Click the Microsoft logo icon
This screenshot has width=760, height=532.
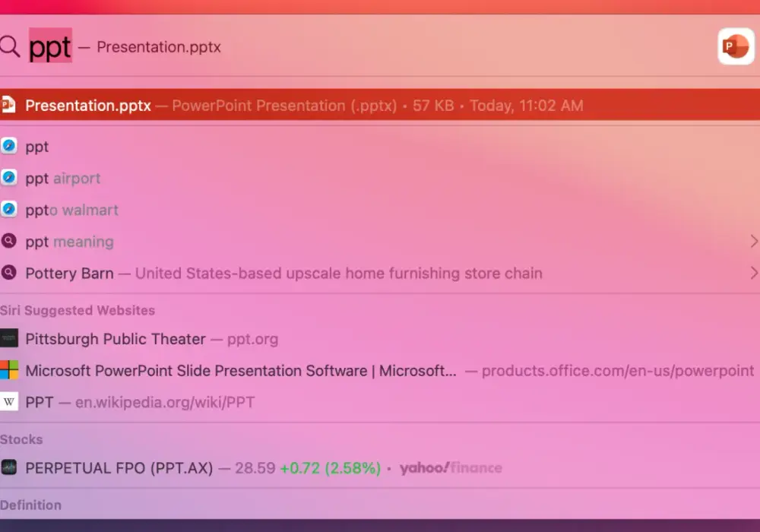click(x=8, y=370)
